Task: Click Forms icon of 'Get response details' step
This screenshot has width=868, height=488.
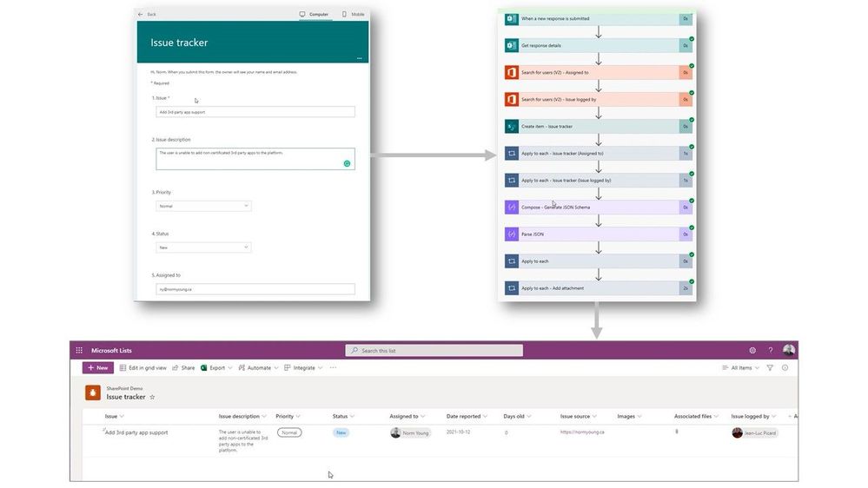Action: [x=512, y=45]
